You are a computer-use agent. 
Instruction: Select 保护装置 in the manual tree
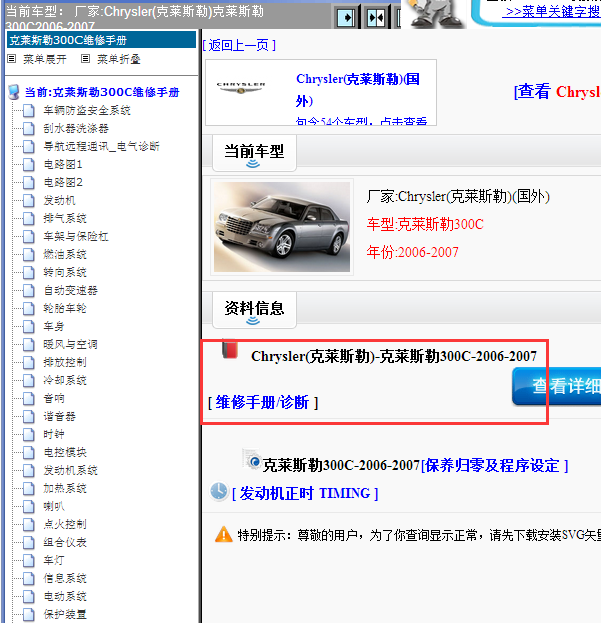point(65,614)
